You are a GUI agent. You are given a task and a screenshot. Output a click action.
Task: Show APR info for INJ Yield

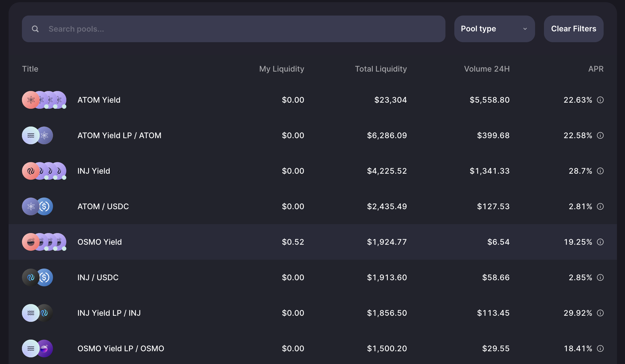coord(600,171)
